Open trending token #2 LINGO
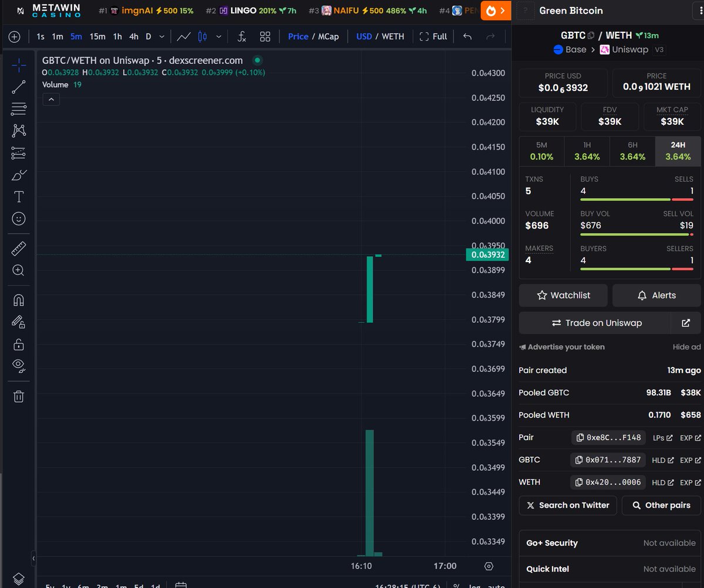 click(x=251, y=11)
